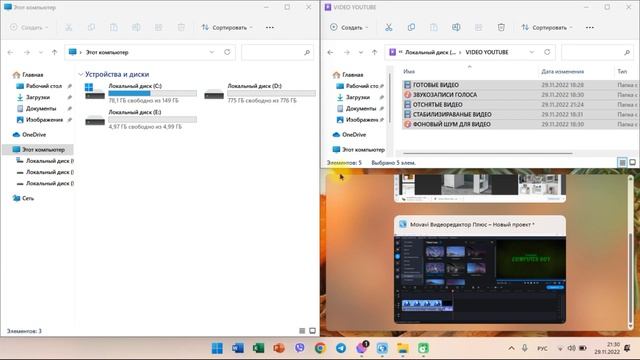This screenshot has width=640, height=360.
Task: Click Этот компьютер breadcrumb in left address bar
Action: click(107, 52)
